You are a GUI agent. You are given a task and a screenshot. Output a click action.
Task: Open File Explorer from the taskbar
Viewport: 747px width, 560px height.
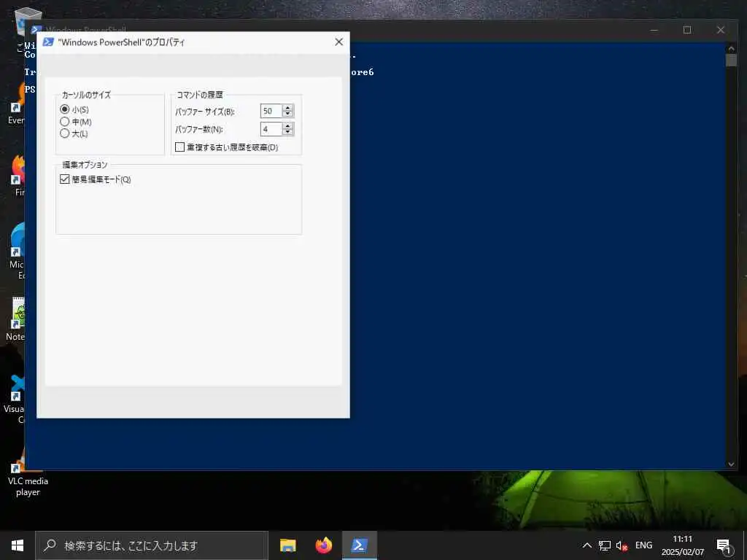click(287, 545)
